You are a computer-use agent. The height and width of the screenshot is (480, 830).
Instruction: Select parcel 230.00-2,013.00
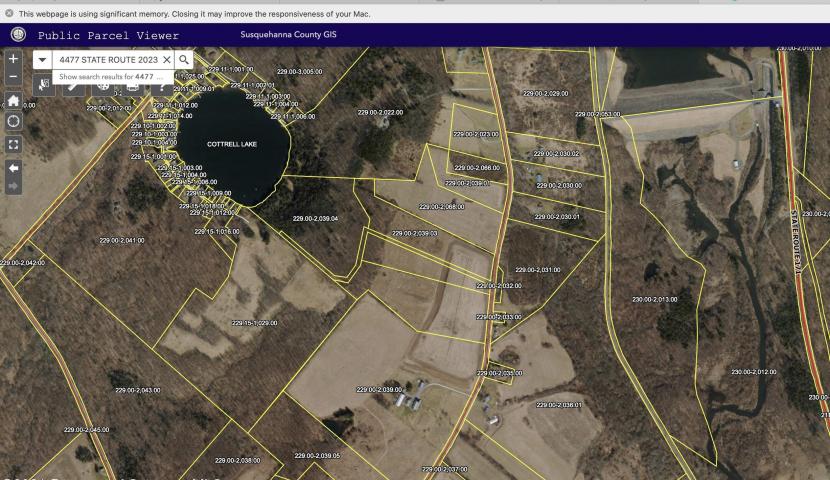(655, 300)
